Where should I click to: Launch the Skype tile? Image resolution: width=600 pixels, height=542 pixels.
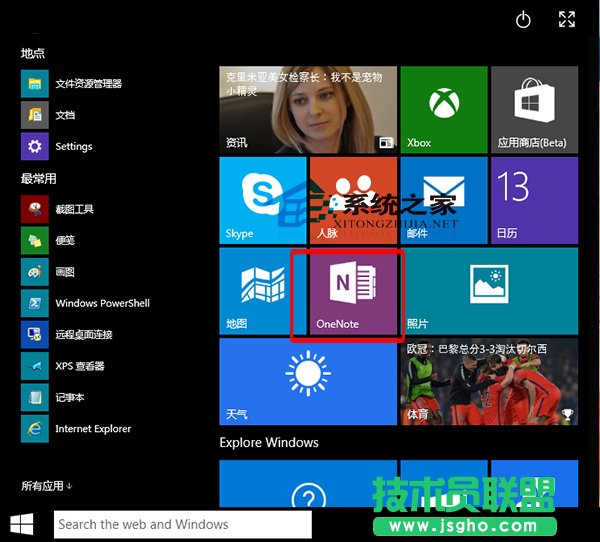pos(262,200)
